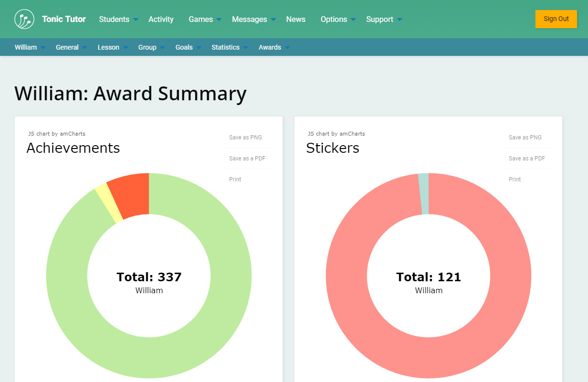Print the Achievements chart
This screenshot has width=588, height=382.
[235, 180]
